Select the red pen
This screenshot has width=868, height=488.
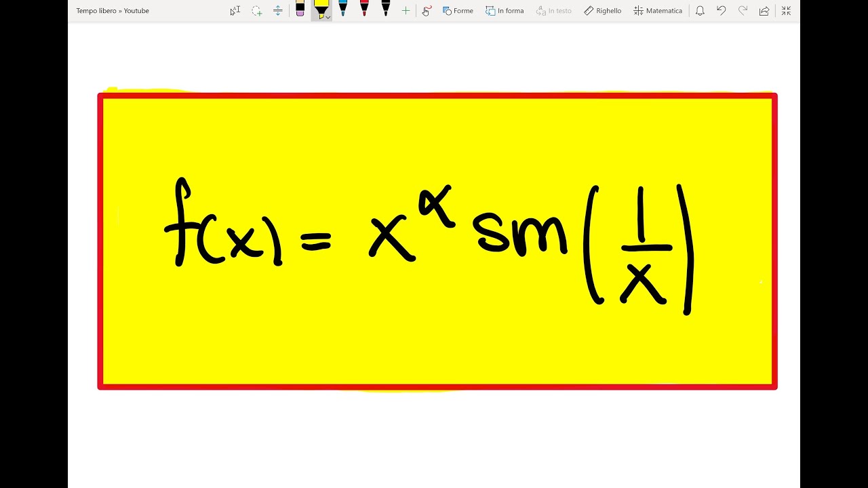[364, 9]
